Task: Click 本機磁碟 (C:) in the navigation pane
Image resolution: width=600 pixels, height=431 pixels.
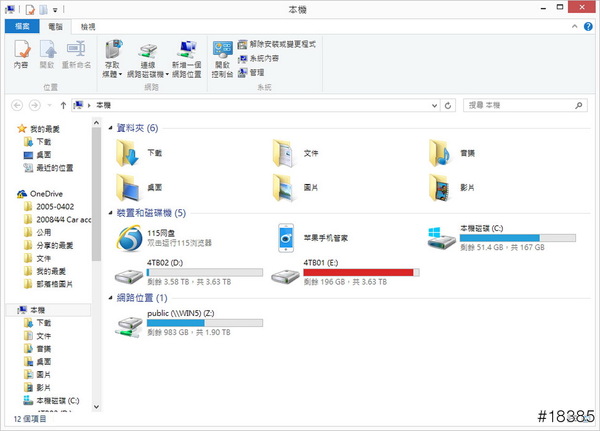Action: point(51,401)
